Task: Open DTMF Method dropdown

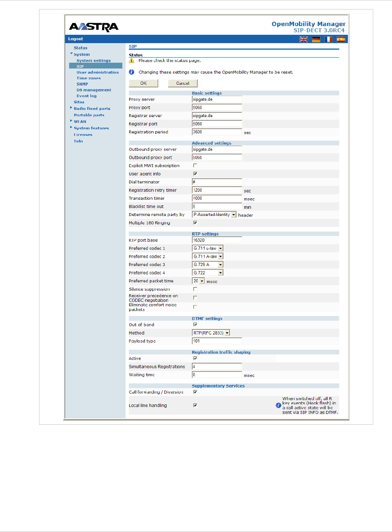Action: (211, 333)
